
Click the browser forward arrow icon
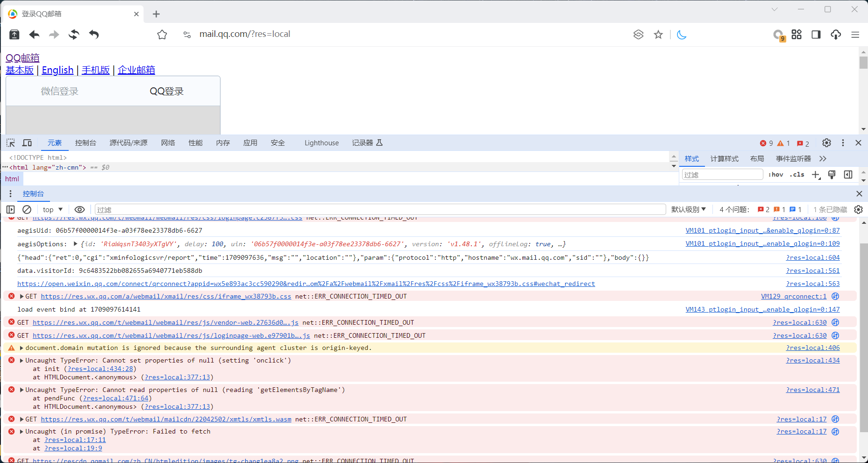[54, 35]
